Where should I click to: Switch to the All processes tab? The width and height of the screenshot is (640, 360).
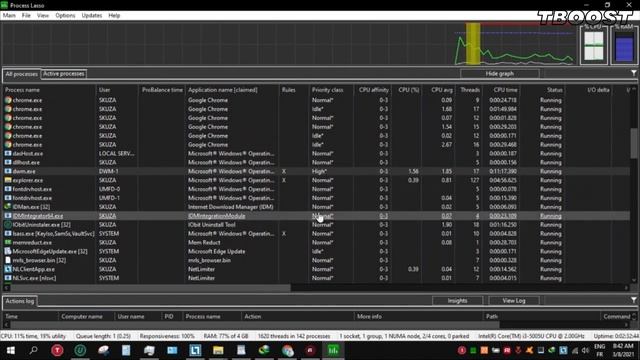(x=21, y=74)
